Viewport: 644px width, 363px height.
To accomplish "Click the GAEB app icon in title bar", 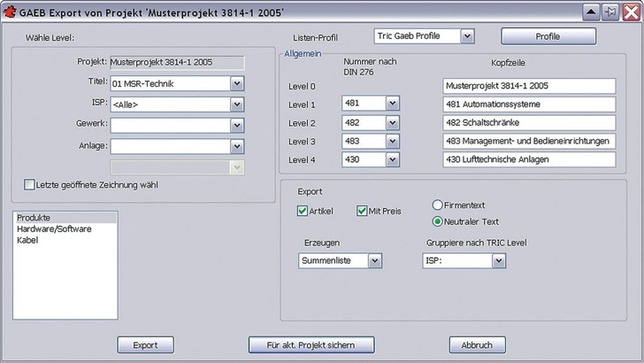I will pyautogui.click(x=11, y=11).
